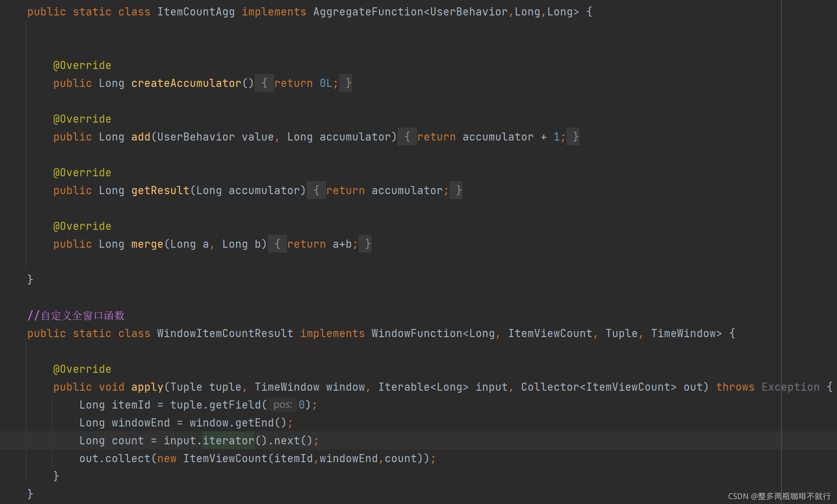837x504 pixels.
Task: Click the highlighted iterator method call
Action: point(228,440)
